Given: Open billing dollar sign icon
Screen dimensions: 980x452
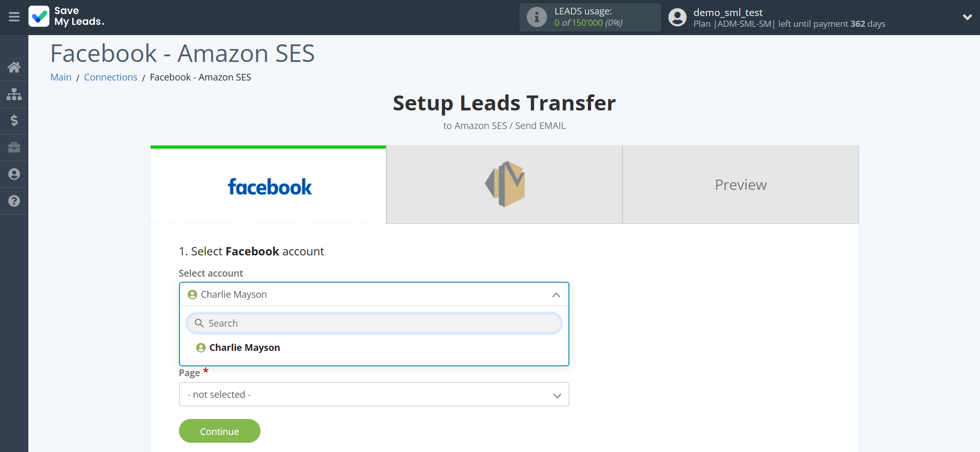Looking at the screenshot, I should [14, 121].
